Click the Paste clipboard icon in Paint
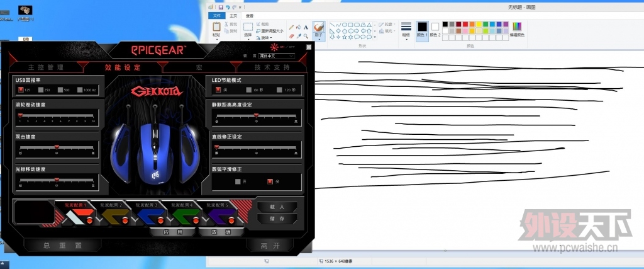The width and height of the screenshot is (644, 269). coord(216,26)
